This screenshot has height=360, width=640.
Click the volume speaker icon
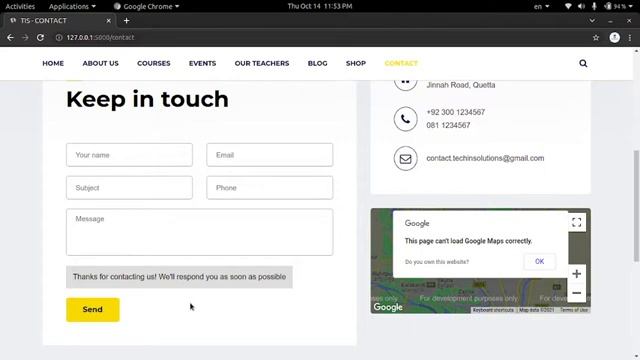click(x=581, y=6)
